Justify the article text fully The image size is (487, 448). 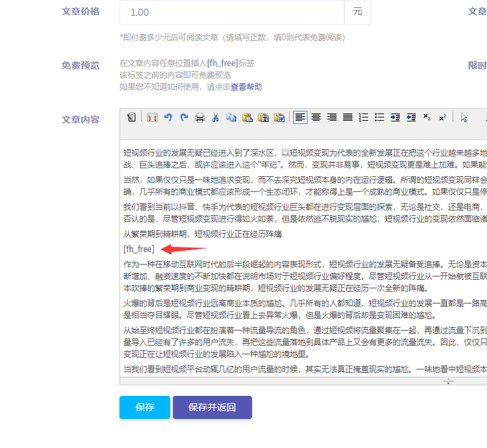(x=348, y=117)
